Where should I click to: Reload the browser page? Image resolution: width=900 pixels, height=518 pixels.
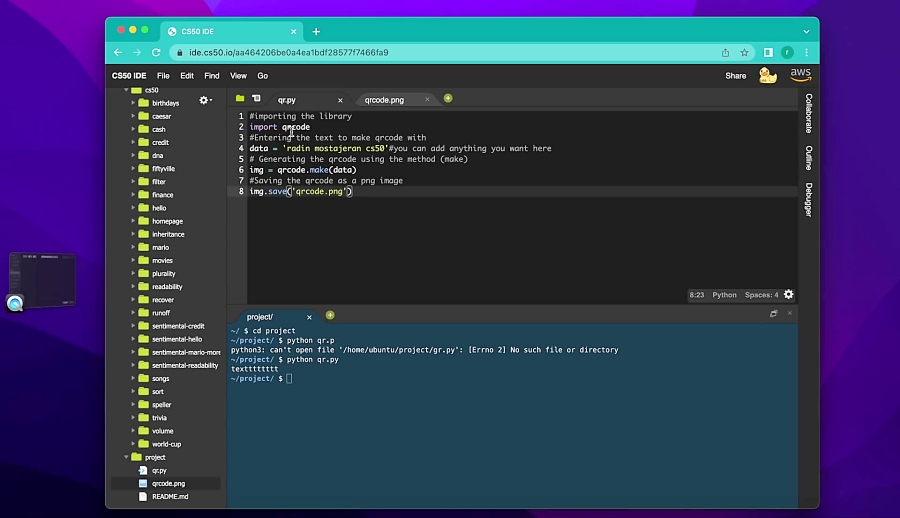click(156, 52)
